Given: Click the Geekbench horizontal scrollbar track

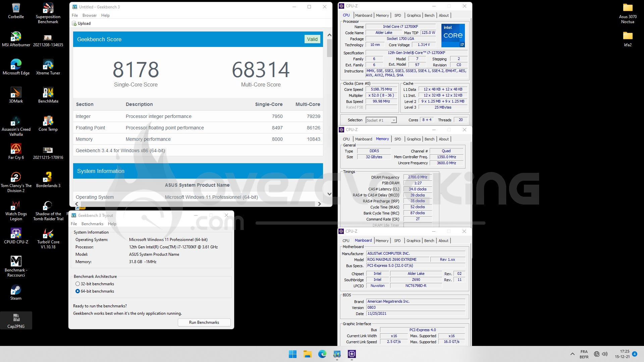Looking at the screenshot, I should (198, 204).
